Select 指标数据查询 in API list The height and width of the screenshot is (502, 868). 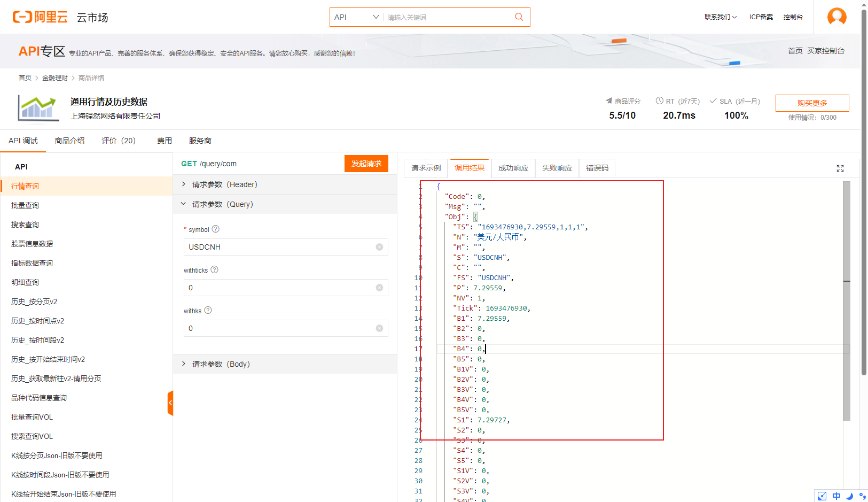pyautogui.click(x=86, y=263)
